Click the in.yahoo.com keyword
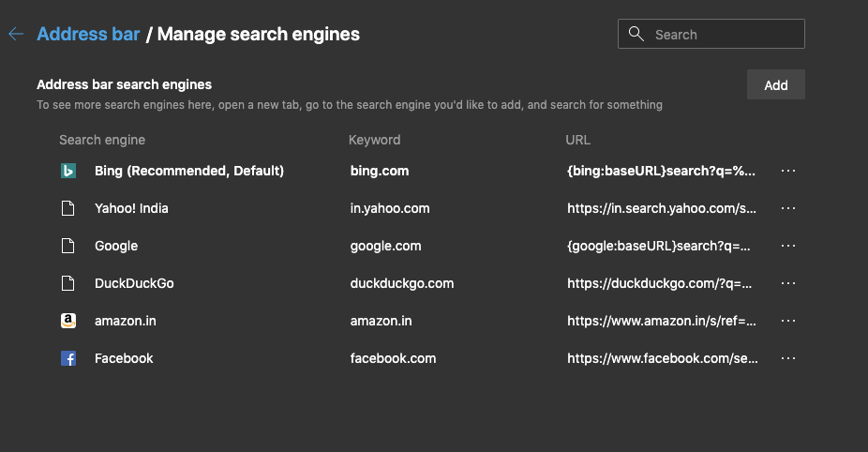Viewport: 868px width, 452px height. [x=390, y=208]
